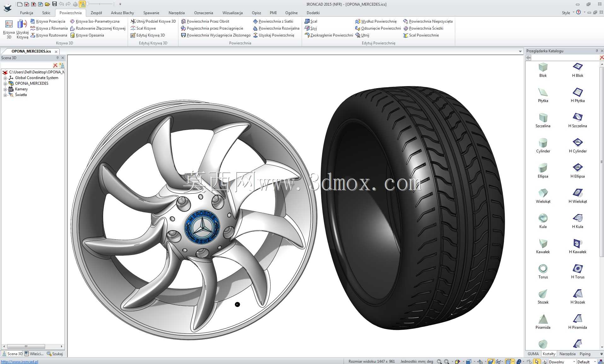
Task: Pick the Blok shape from catalog
Action: [x=543, y=70]
